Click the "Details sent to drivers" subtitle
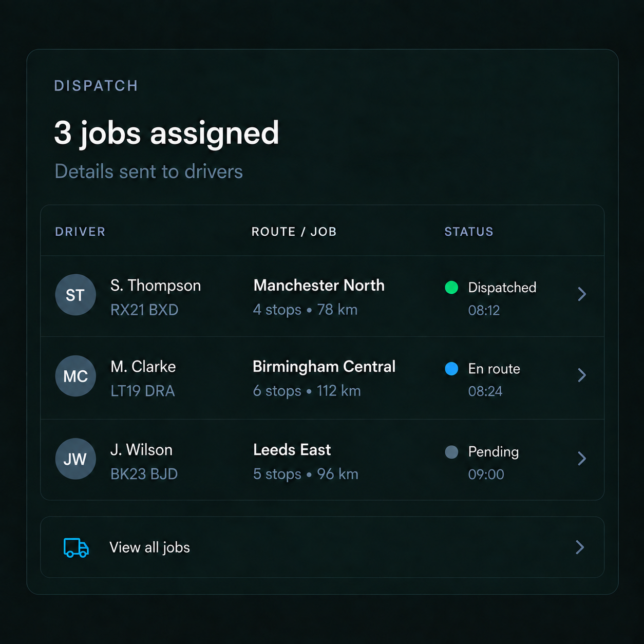This screenshot has height=644, width=644. (x=149, y=172)
